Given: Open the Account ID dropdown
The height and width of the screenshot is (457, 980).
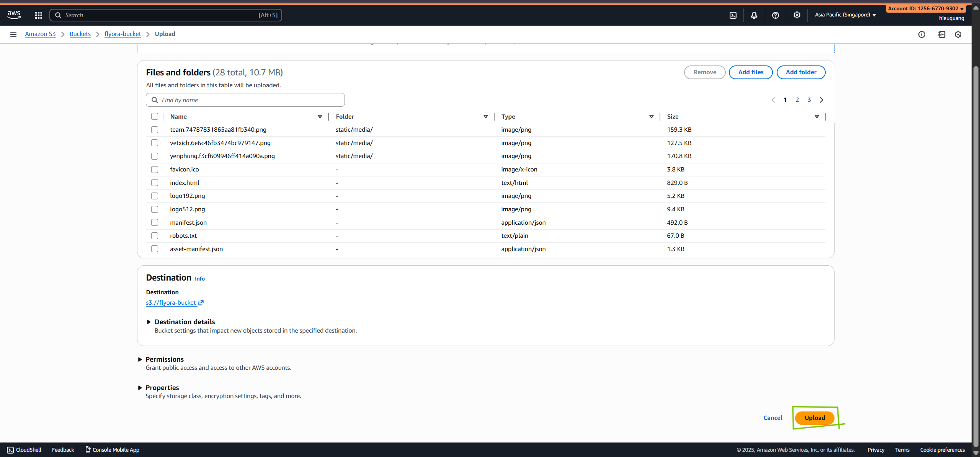Looking at the screenshot, I should [x=926, y=8].
